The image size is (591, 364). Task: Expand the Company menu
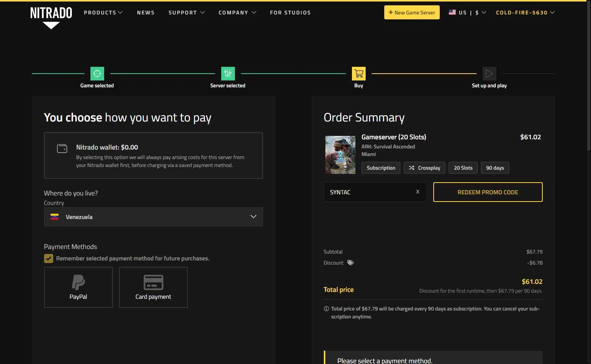pos(237,13)
